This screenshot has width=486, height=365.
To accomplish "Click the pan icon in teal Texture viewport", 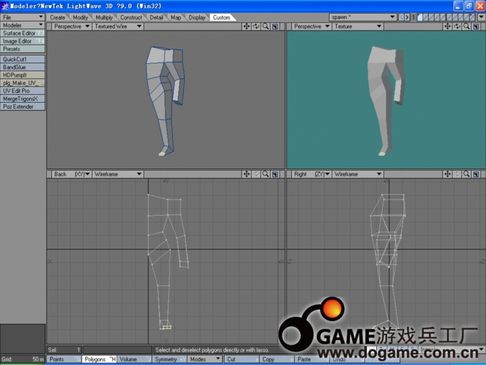I will pyautogui.click(x=447, y=26).
